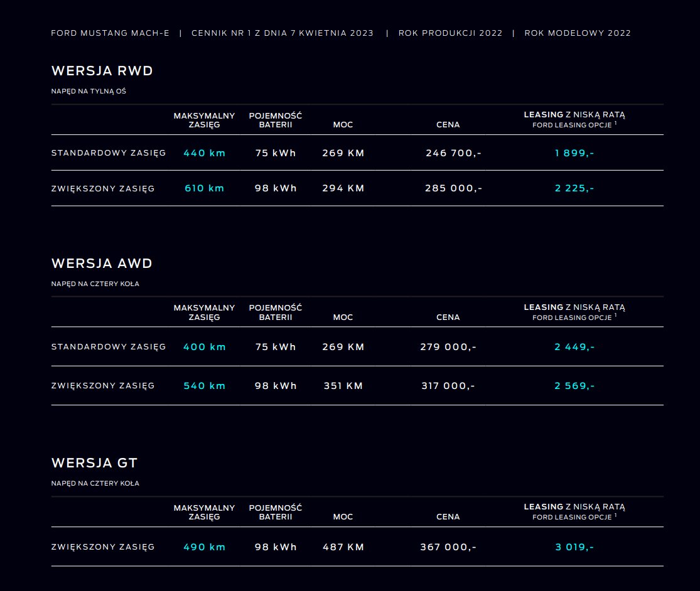Click the WERSJA AWD section heading
The width and height of the screenshot is (700, 591).
(102, 264)
